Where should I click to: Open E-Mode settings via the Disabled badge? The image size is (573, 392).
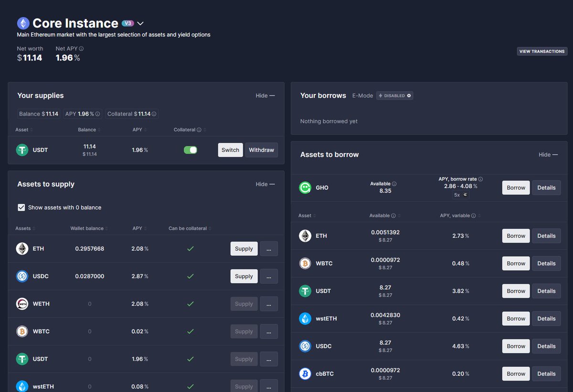395,95
